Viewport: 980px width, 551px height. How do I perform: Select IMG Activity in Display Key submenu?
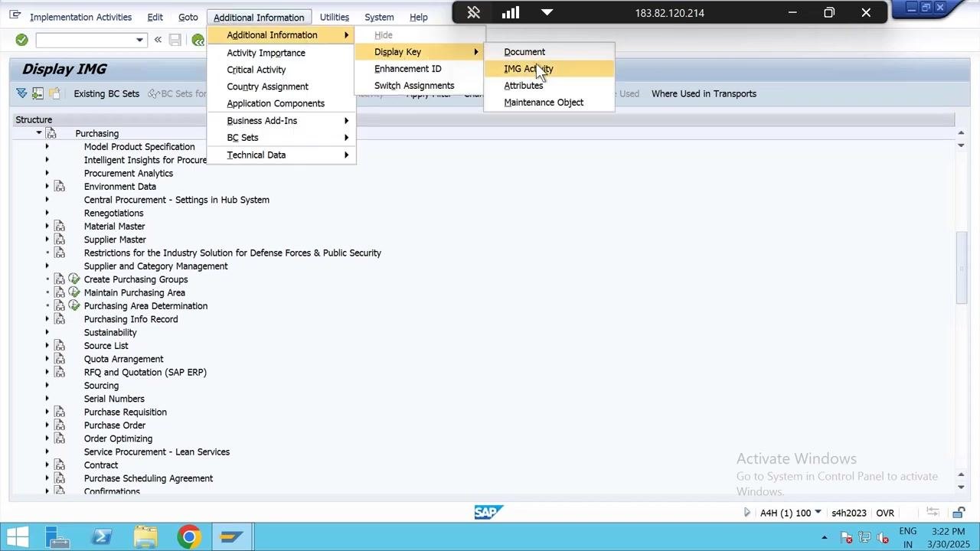click(x=549, y=69)
